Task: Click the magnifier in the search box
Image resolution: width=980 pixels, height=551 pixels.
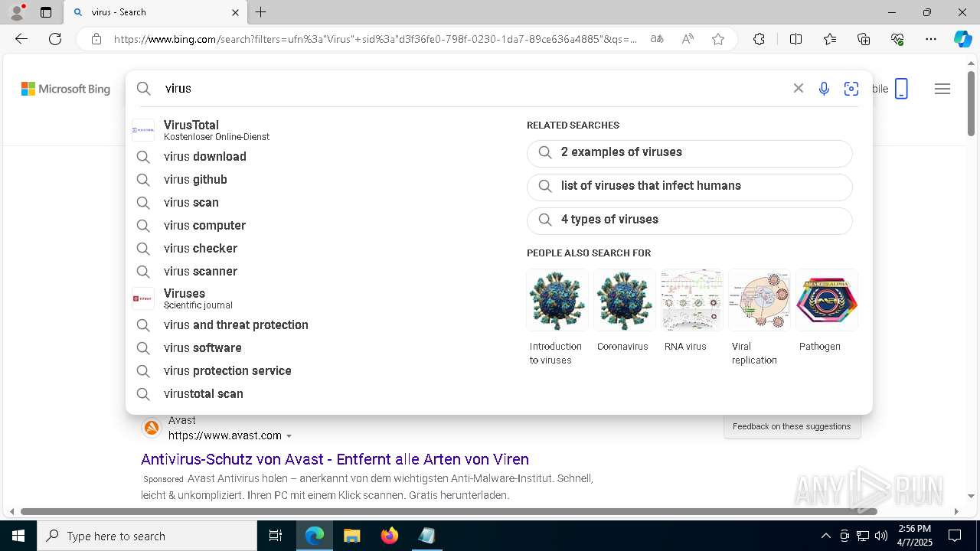Action: [144, 89]
